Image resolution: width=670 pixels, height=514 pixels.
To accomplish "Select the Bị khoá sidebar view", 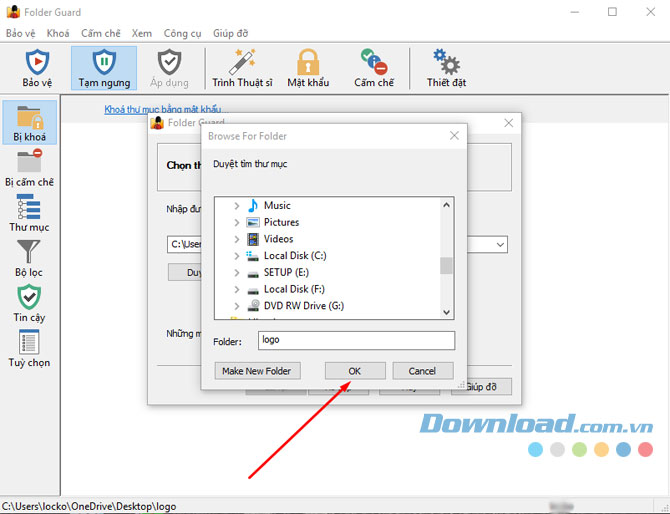I will click(29, 122).
